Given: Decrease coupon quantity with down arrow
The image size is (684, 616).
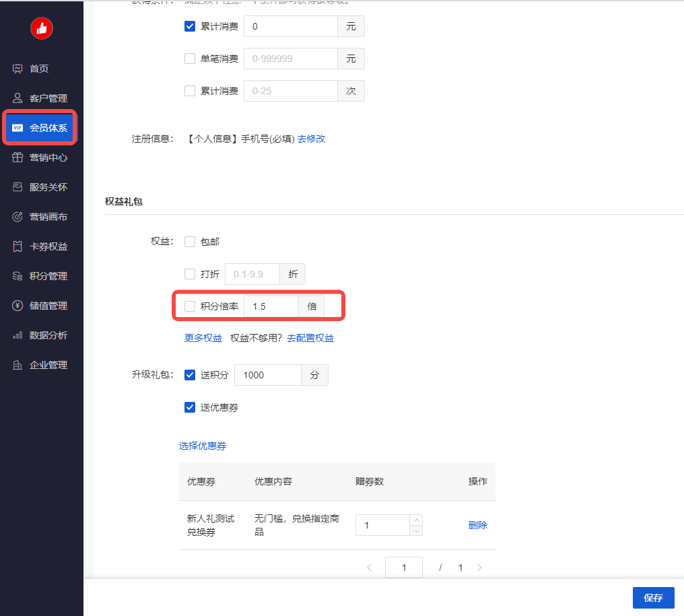Looking at the screenshot, I should pos(416,531).
